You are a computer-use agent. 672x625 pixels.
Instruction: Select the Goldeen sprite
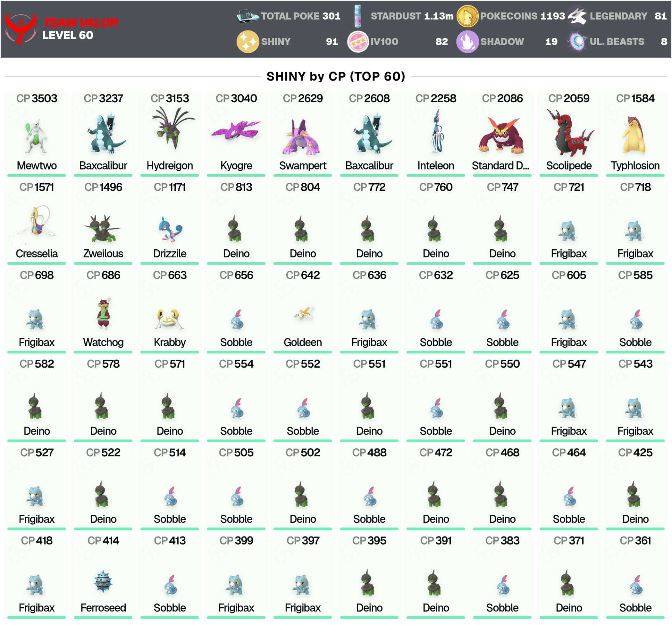(x=303, y=313)
